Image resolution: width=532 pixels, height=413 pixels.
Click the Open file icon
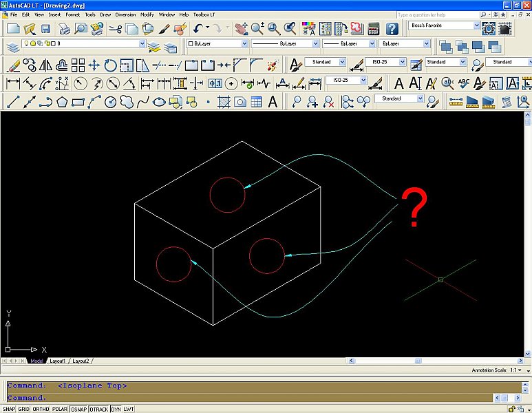coord(30,29)
